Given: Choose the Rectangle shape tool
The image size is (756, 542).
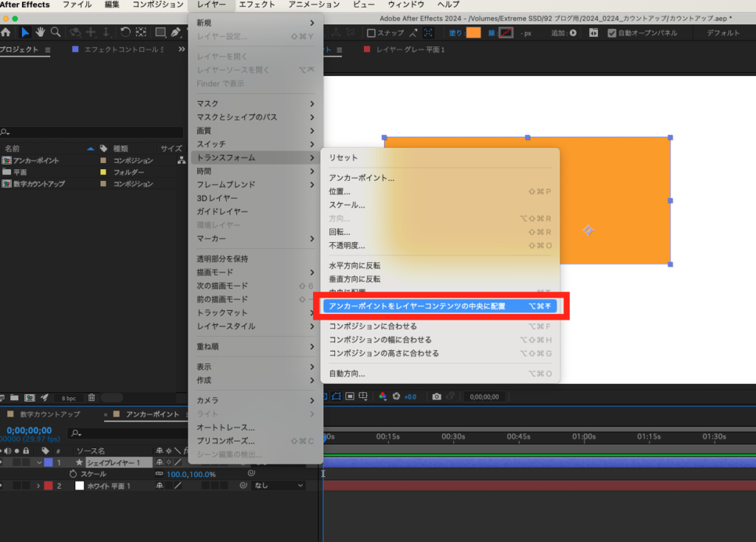Looking at the screenshot, I should pyautogui.click(x=159, y=32).
